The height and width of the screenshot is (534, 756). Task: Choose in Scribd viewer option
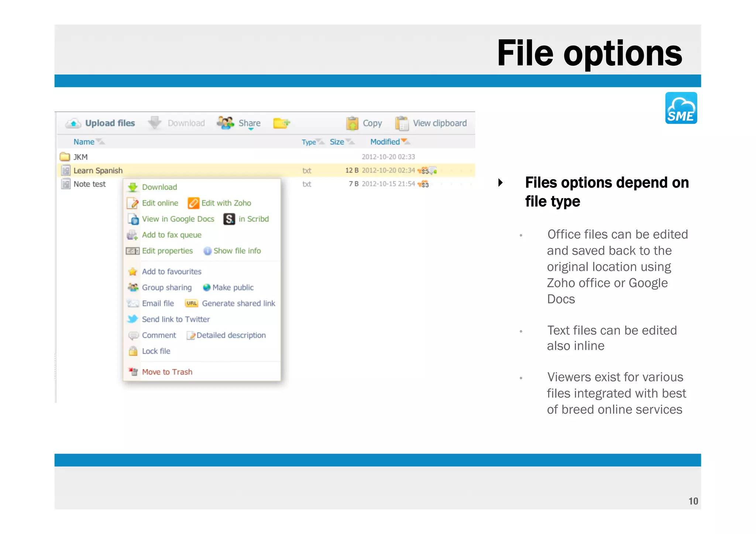click(254, 219)
